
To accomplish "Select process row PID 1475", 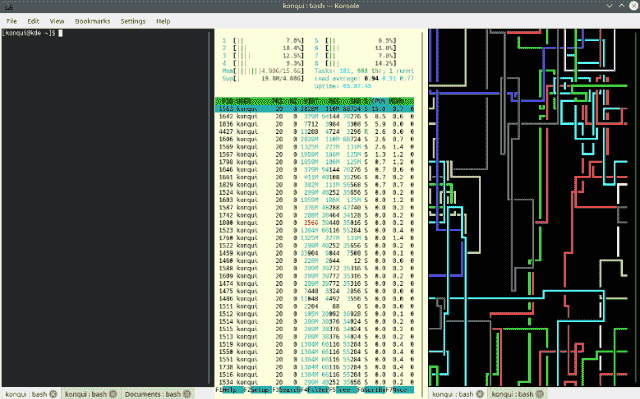I will click(x=315, y=291).
